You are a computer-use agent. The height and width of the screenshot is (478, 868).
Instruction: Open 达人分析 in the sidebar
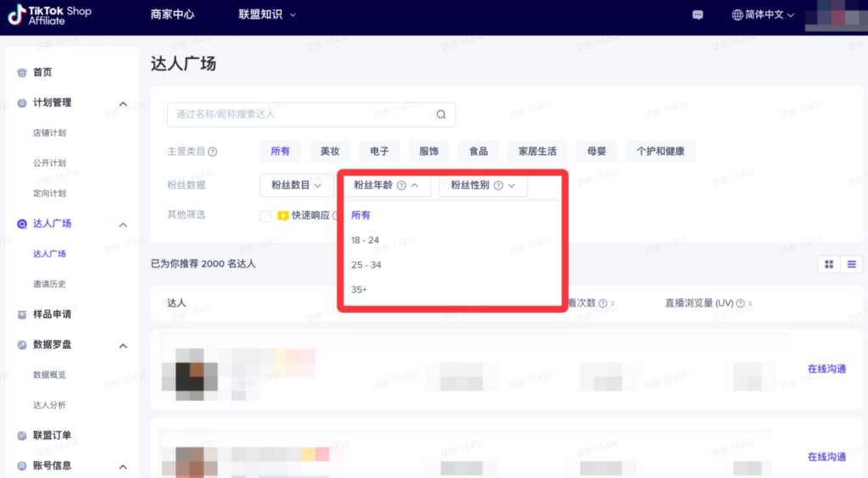pyautogui.click(x=49, y=405)
